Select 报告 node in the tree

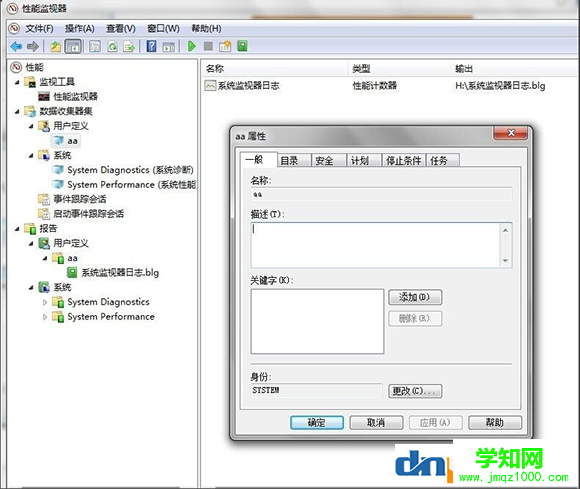(x=48, y=229)
